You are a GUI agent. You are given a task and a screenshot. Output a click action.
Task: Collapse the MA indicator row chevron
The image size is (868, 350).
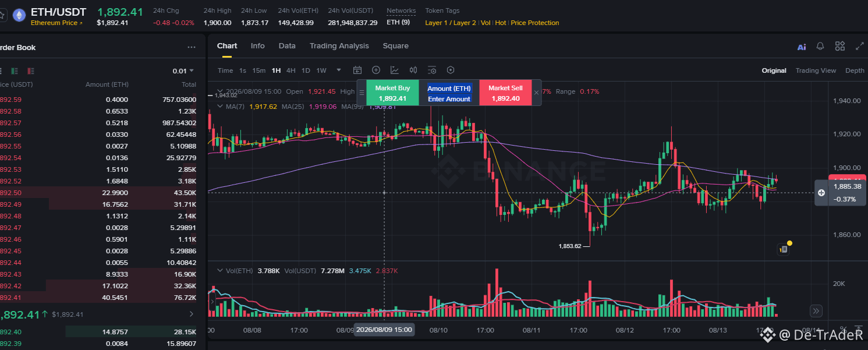(x=220, y=107)
